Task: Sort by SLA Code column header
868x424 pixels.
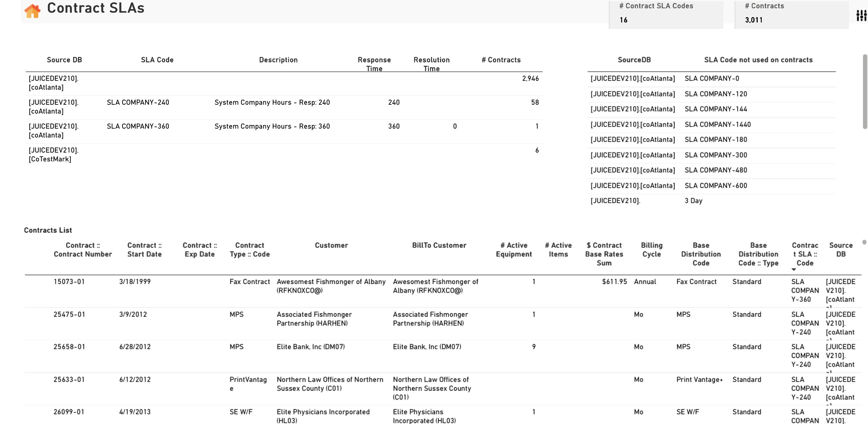Action: click(x=157, y=60)
